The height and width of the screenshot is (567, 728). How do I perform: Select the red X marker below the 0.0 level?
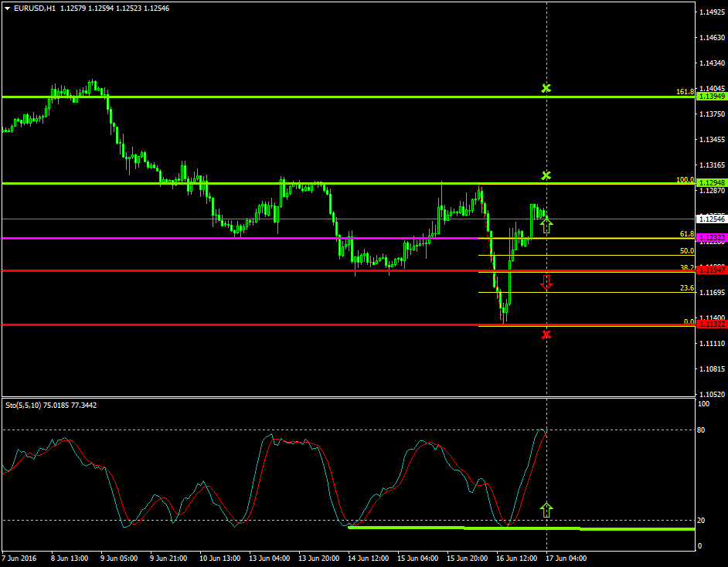tap(546, 334)
